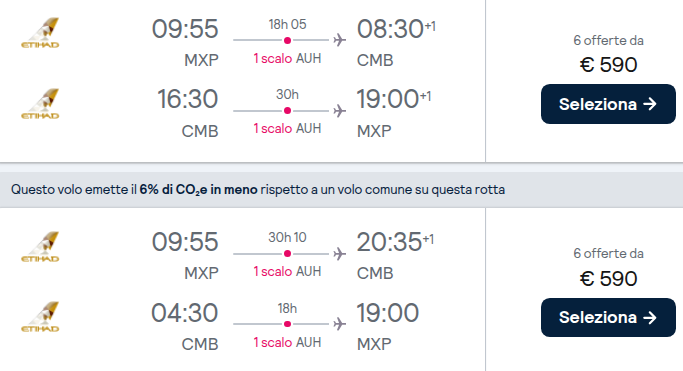Click airplane icon on the 30h 10 route line
Image resolution: width=683 pixels, height=371 pixels.
(x=340, y=253)
